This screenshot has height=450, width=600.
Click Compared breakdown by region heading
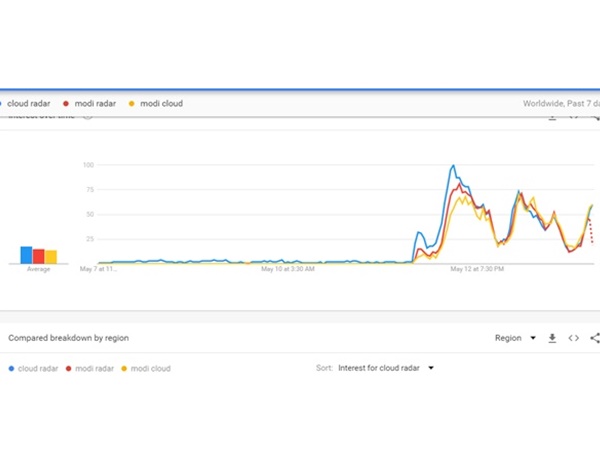coord(68,338)
